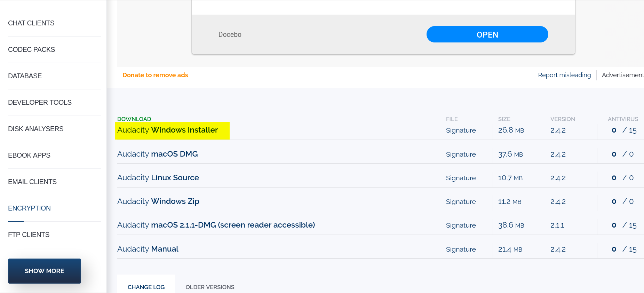Switch to the OLDER VERSIONS tab
Viewport: 644px width, 293px height.
point(210,287)
